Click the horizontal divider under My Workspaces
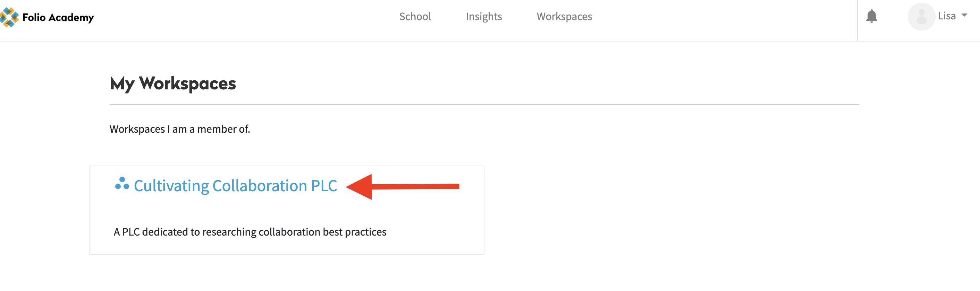 tap(484, 104)
